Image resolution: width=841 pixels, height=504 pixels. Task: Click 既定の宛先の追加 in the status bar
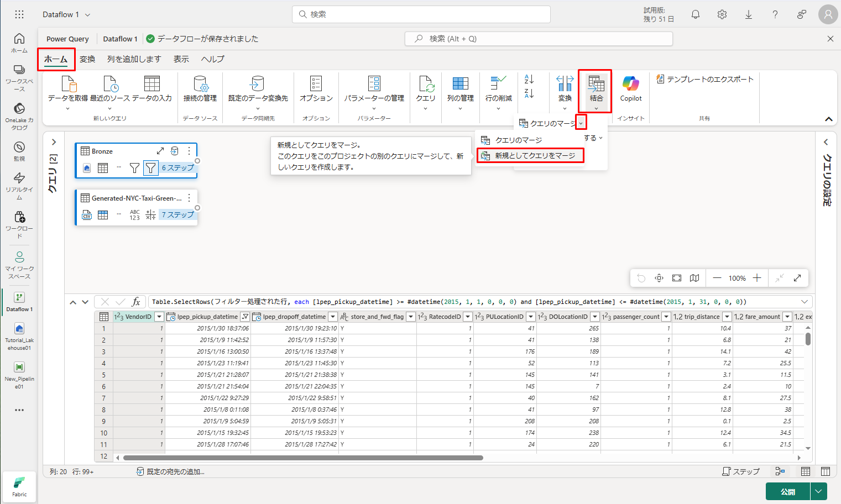coord(171,471)
